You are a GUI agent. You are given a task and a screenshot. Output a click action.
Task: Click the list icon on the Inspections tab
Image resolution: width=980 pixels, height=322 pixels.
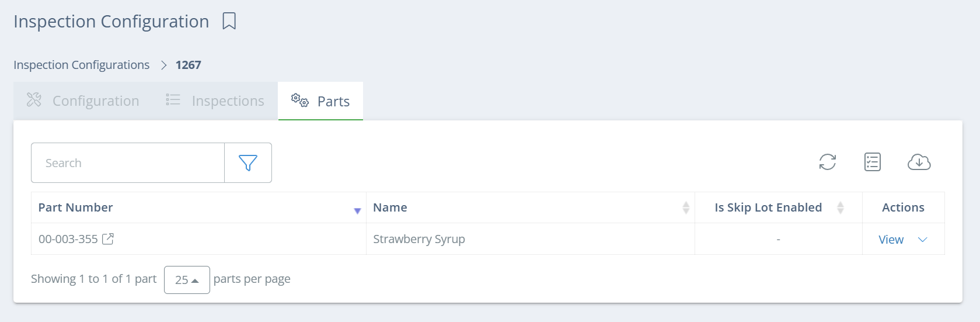point(173,100)
